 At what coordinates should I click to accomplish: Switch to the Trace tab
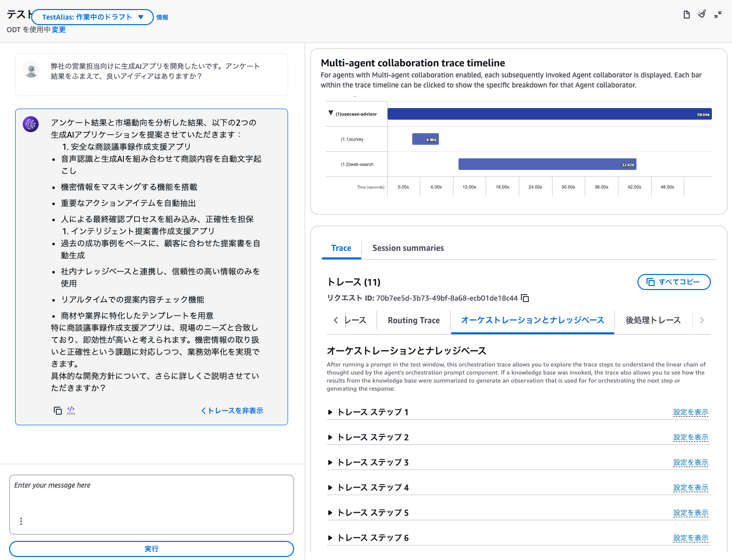pos(341,248)
